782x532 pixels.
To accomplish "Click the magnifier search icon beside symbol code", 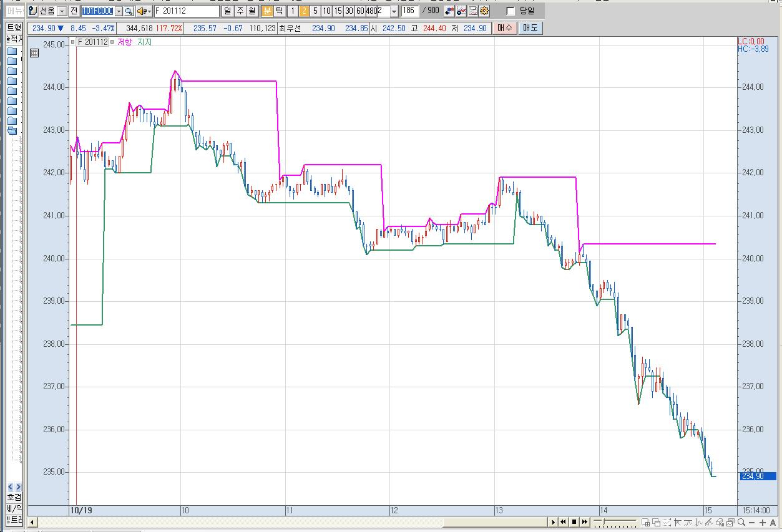I will pos(129,11).
